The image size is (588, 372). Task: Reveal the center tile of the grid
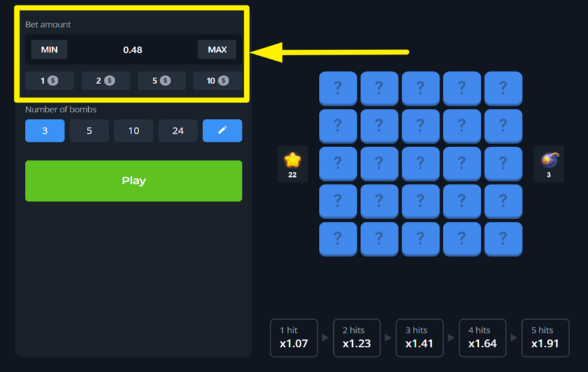point(420,164)
